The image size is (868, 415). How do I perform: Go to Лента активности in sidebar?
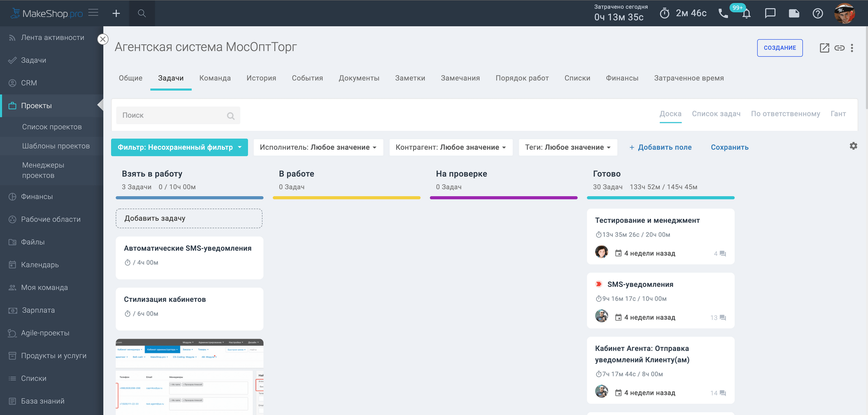point(51,37)
